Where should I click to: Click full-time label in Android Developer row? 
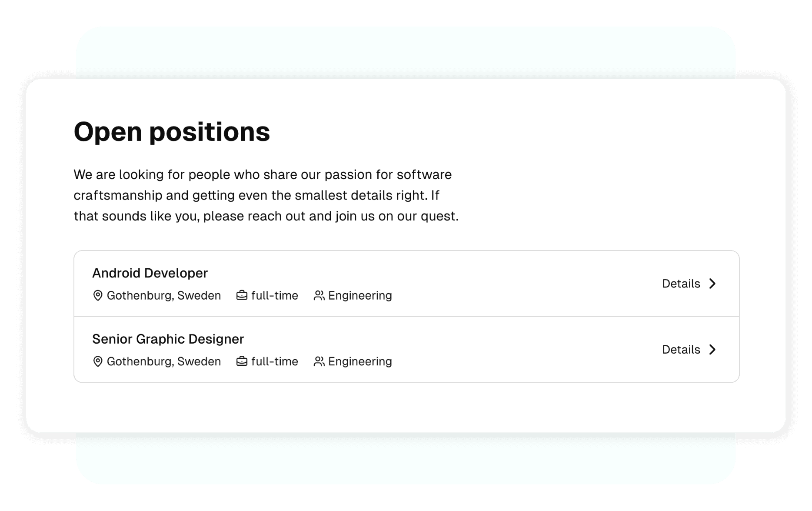tap(275, 296)
